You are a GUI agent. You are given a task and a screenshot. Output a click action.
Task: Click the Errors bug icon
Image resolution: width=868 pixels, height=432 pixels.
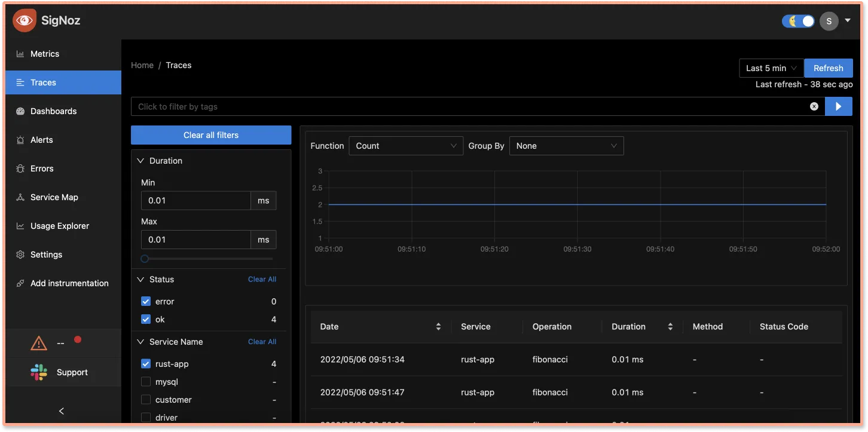pyautogui.click(x=20, y=168)
